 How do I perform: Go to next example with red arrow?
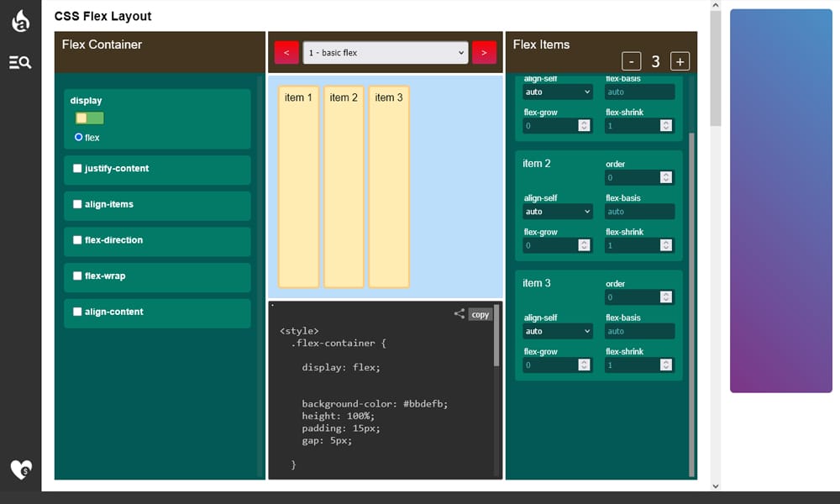(x=484, y=52)
